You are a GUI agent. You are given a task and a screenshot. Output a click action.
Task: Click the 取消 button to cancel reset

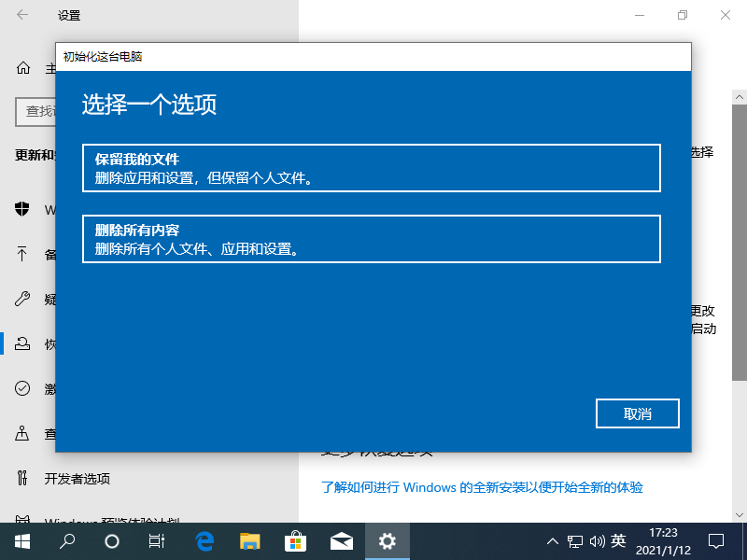(637, 413)
